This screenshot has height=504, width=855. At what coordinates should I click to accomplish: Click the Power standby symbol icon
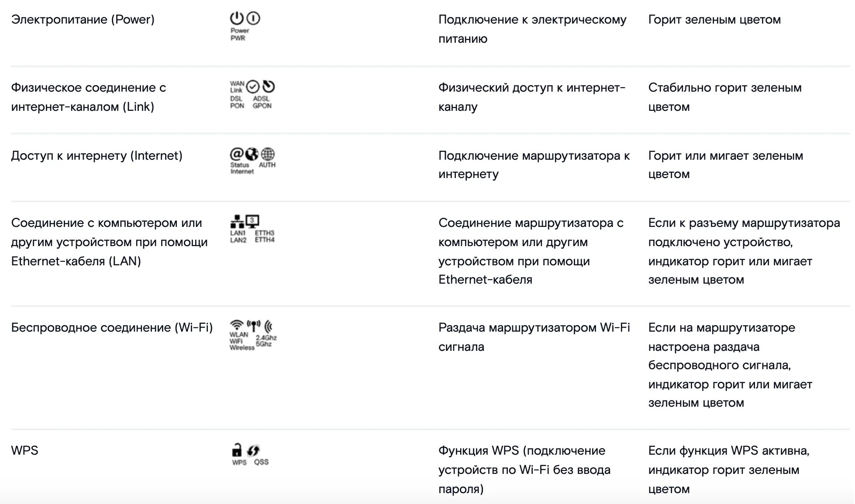click(237, 18)
